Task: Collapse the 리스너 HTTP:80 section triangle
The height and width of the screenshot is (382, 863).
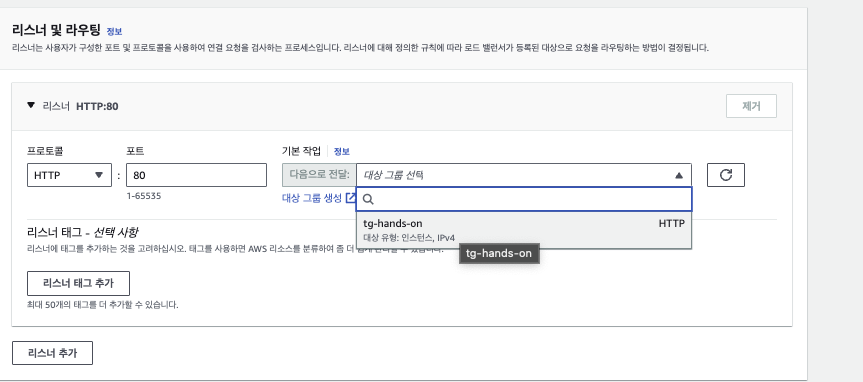Action: pyautogui.click(x=31, y=105)
